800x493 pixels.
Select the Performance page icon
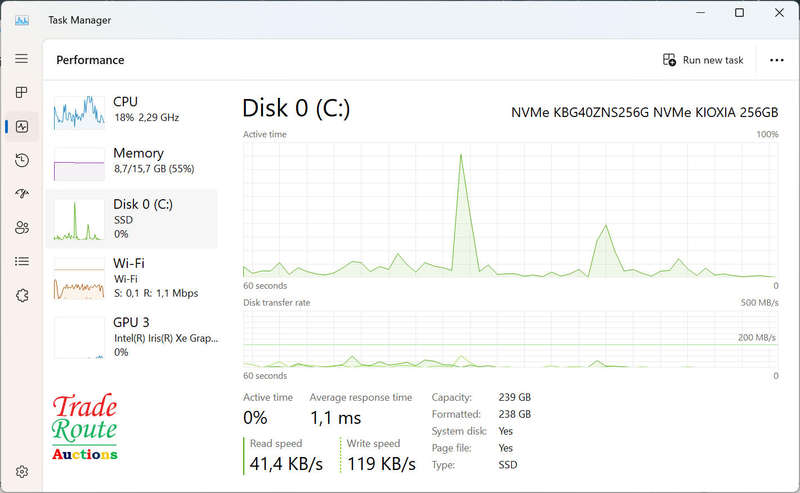(21, 127)
